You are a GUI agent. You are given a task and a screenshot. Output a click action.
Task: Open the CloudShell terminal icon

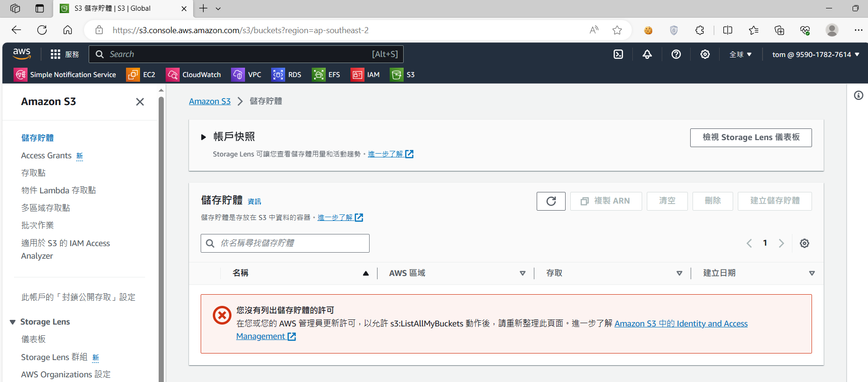pos(618,54)
